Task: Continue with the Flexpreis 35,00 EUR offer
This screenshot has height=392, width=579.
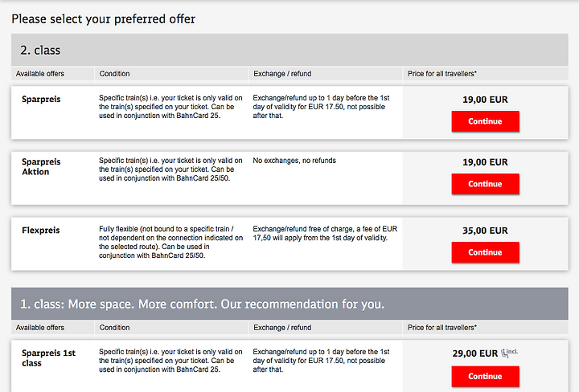Action: pyautogui.click(x=485, y=252)
